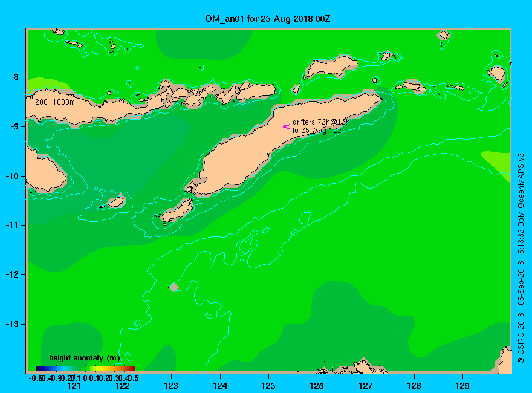The width and height of the screenshot is (532, 393).
Task: Click the 'to 25-Aug 12Z' label
Action: point(317,131)
